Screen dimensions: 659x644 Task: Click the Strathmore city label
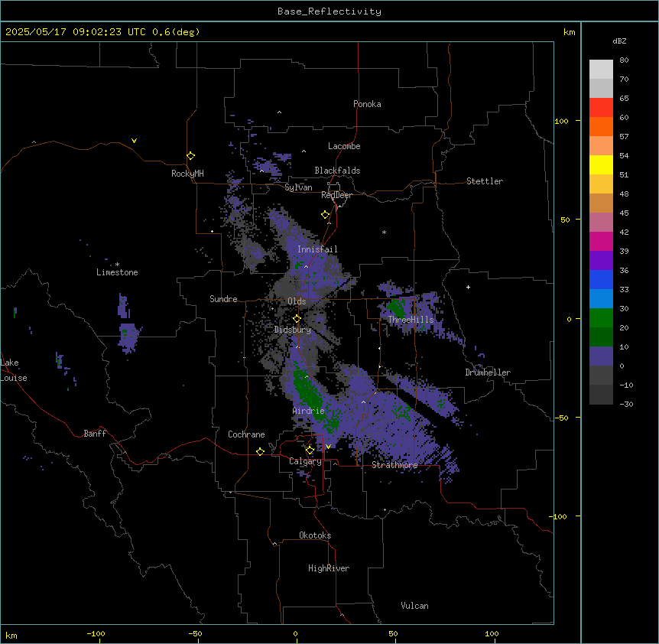pyautogui.click(x=394, y=465)
